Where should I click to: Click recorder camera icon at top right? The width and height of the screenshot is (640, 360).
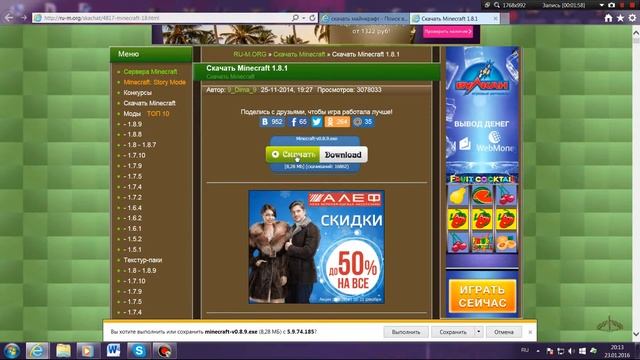point(611,5)
